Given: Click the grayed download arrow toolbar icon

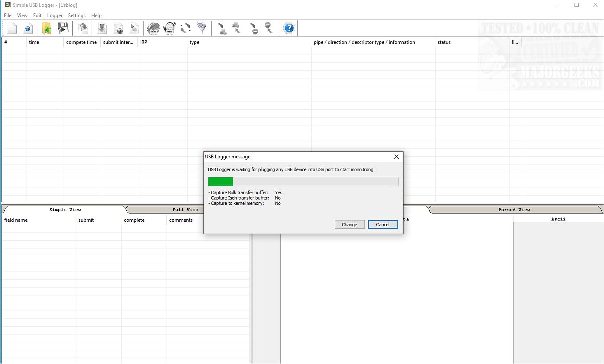Looking at the screenshot, I should 102,28.
